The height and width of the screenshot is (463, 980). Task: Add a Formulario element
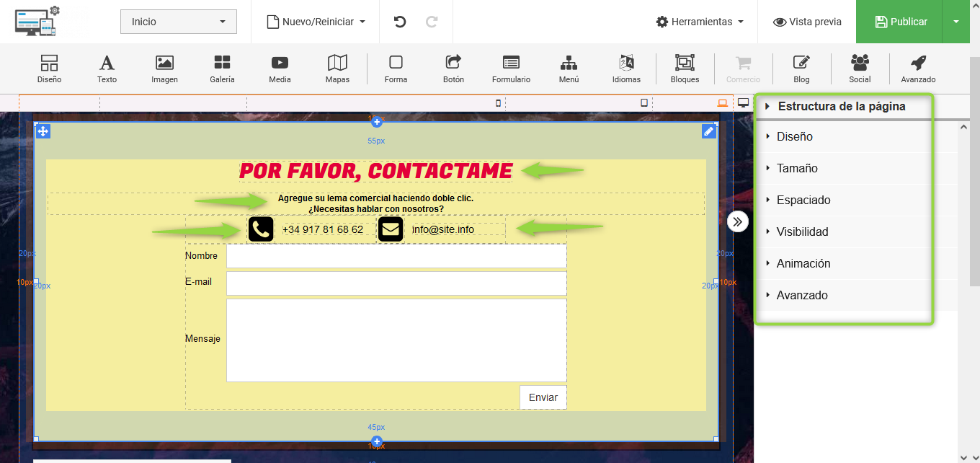(x=511, y=69)
